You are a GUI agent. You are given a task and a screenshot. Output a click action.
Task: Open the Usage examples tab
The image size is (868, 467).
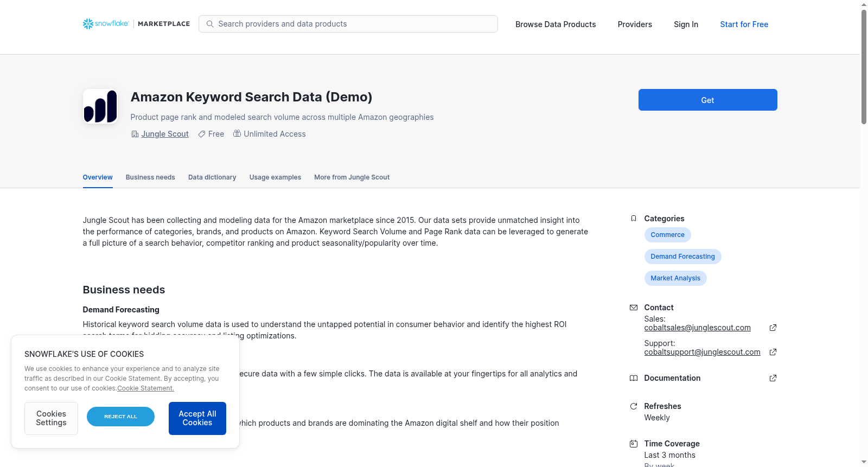[275, 177]
